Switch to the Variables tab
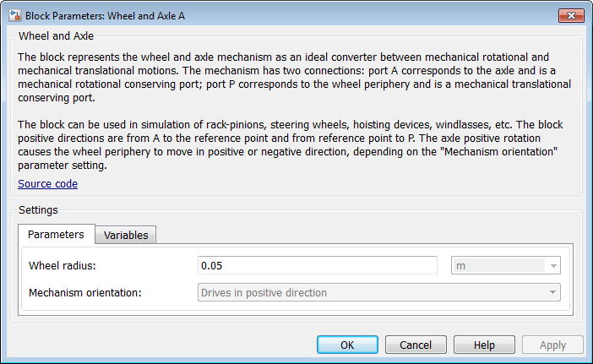This screenshot has width=593, height=364. 125,236
